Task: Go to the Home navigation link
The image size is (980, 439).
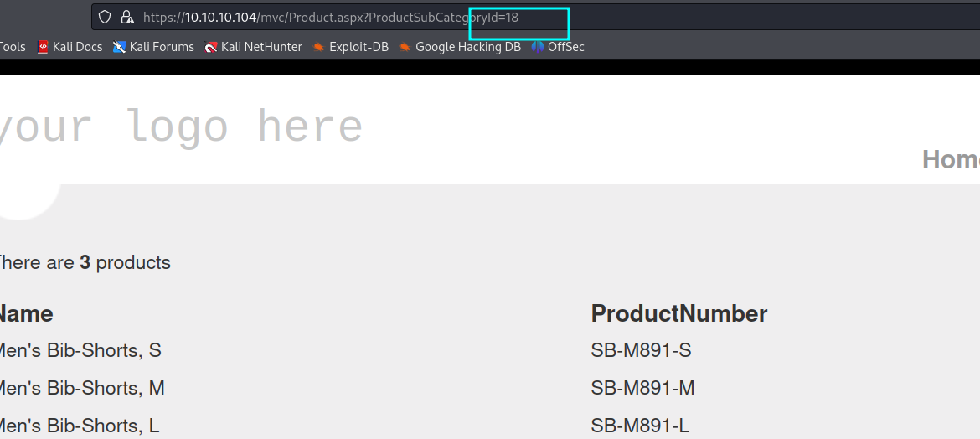Action: point(952,159)
